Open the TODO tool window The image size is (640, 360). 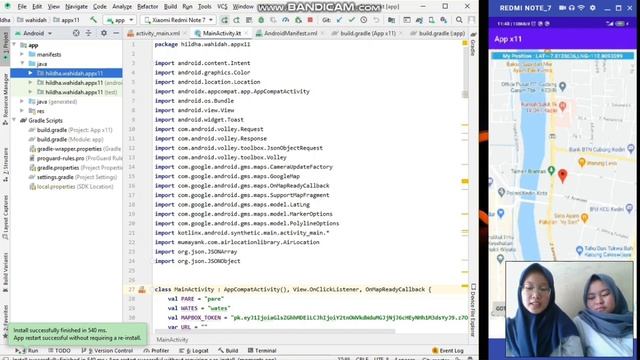(60, 350)
